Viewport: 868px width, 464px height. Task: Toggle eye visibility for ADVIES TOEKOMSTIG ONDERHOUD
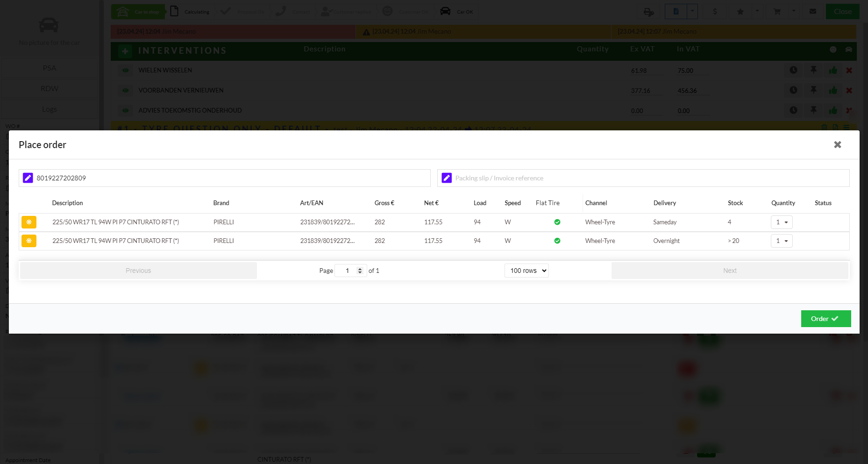pos(125,111)
